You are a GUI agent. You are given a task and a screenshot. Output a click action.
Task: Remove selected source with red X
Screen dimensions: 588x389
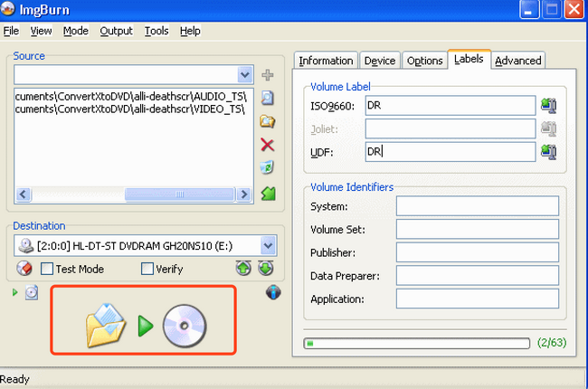(x=268, y=145)
